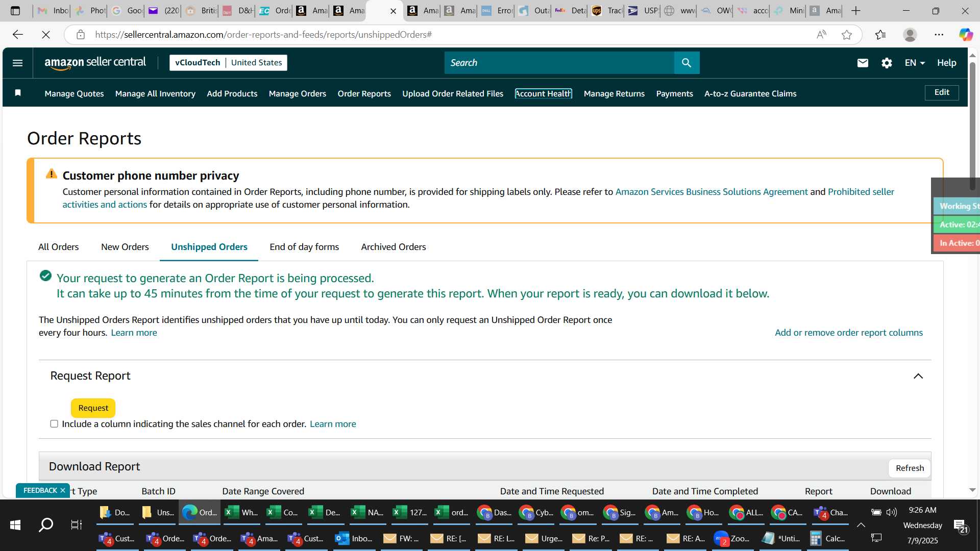This screenshot has height=551, width=980.
Task: Collapse the Request Report section
Action: click(918, 376)
